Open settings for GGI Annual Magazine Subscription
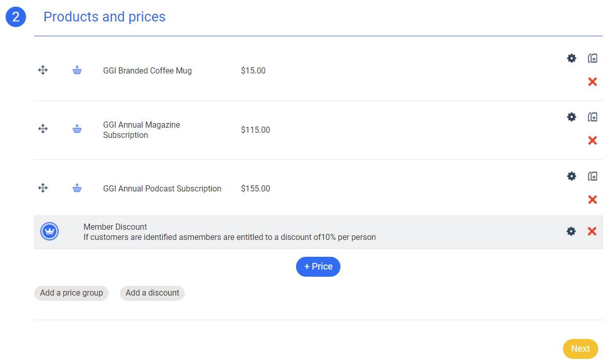 (x=572, y=117)
